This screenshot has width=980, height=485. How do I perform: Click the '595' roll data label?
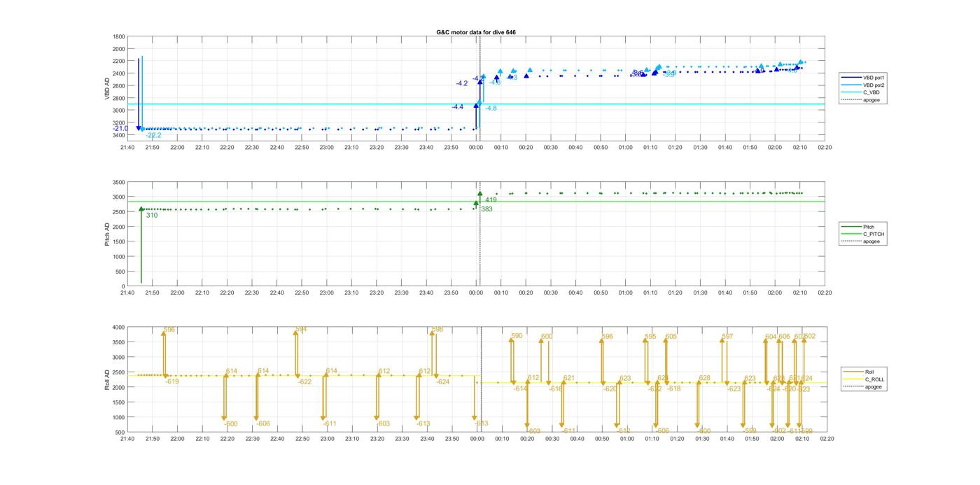click(x=650, y=337)
